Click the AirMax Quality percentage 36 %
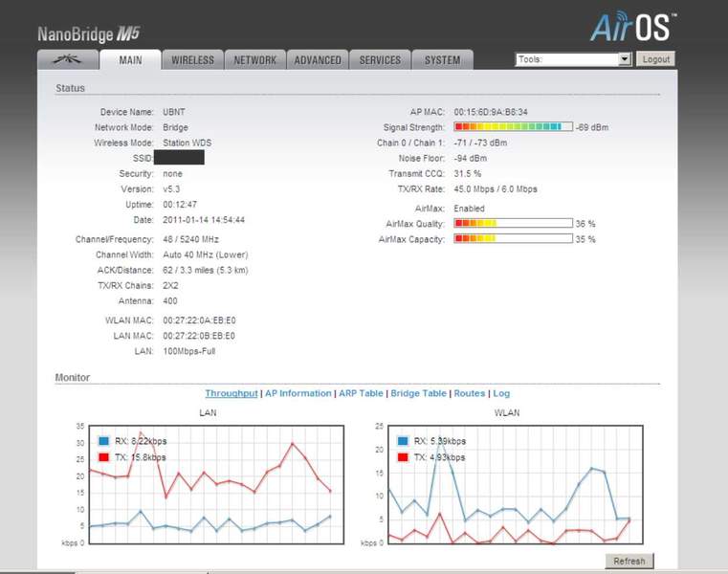The width and height of the screenshot is (728, 574). (585, 224)
